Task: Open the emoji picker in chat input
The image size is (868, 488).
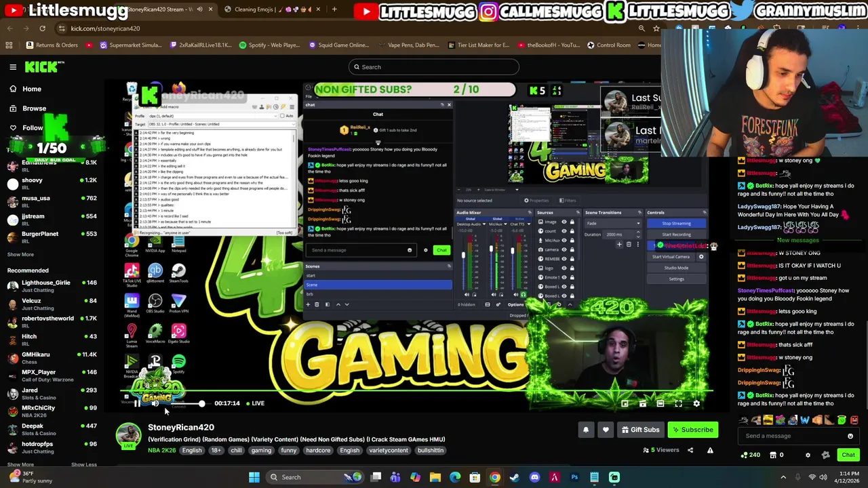Action: click(850, 436)
